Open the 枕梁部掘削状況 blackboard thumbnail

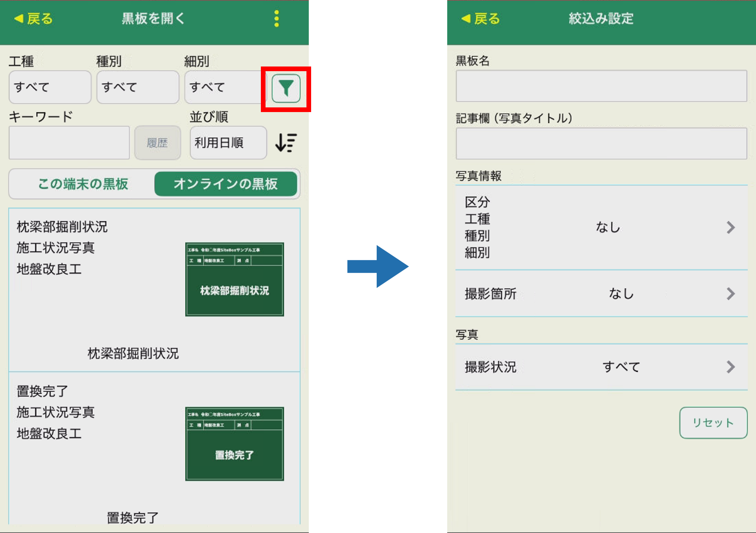click(234, 279)
